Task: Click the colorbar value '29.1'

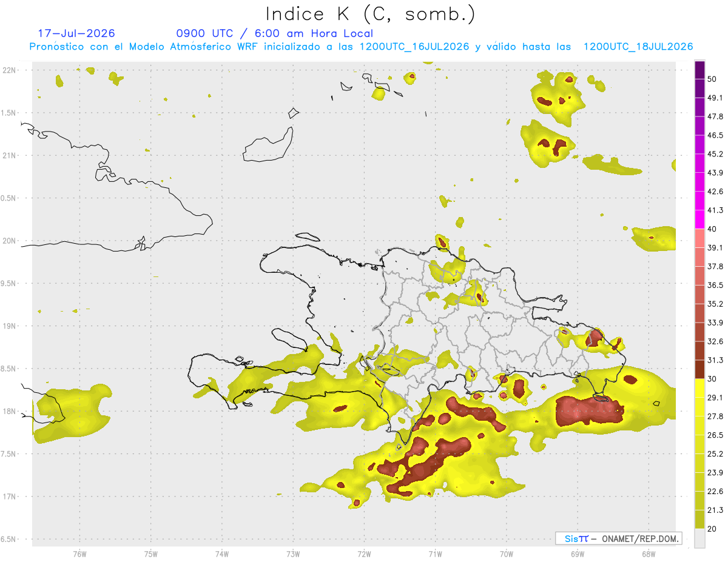Action: [x=715, y=398]
